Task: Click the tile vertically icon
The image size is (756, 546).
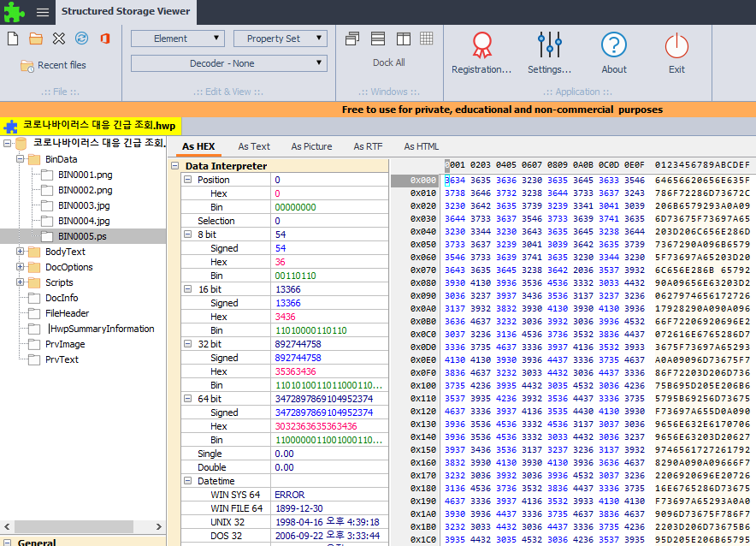Action: pos(403,39)
